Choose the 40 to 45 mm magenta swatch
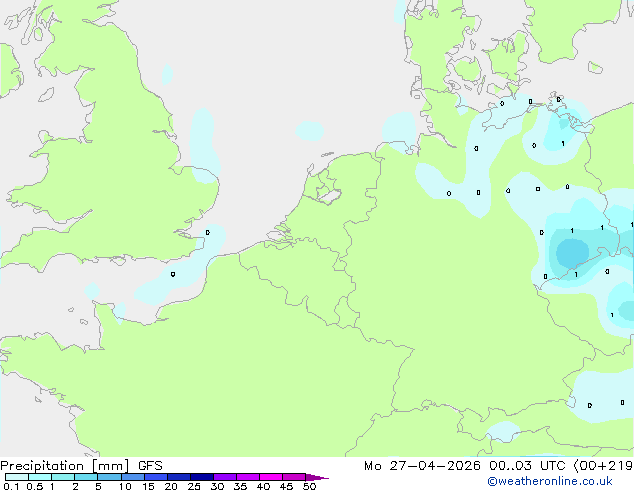The height and width of the screenshot is (490, 634). tap(271, 477)
